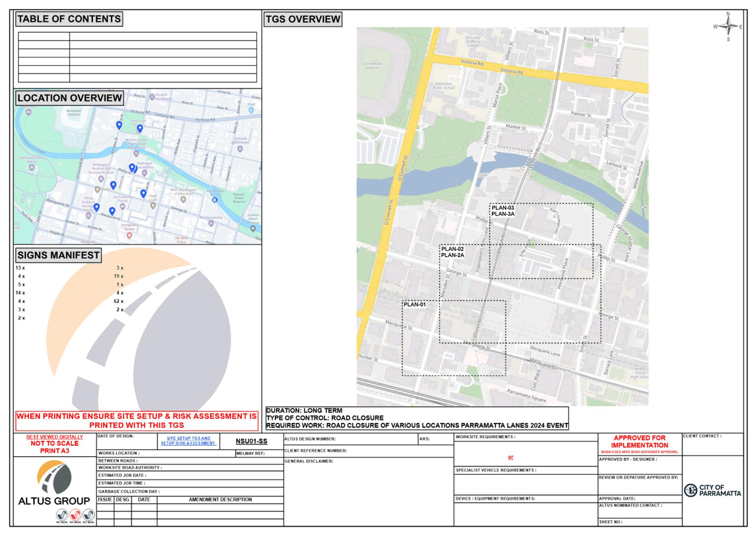
Task: Click the AMENDMENT DESCRIPTION column header
Action: point(220,500)
